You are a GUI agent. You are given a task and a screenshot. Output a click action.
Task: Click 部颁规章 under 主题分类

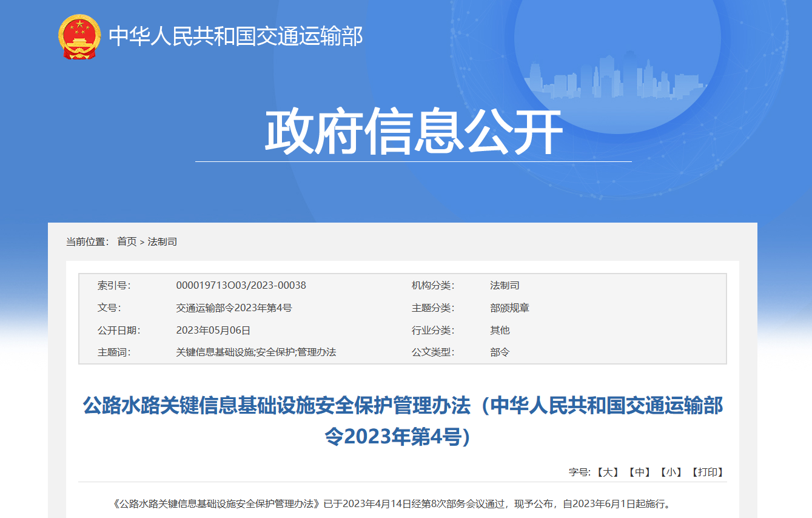pyautogui.click(x=510, y=308)
